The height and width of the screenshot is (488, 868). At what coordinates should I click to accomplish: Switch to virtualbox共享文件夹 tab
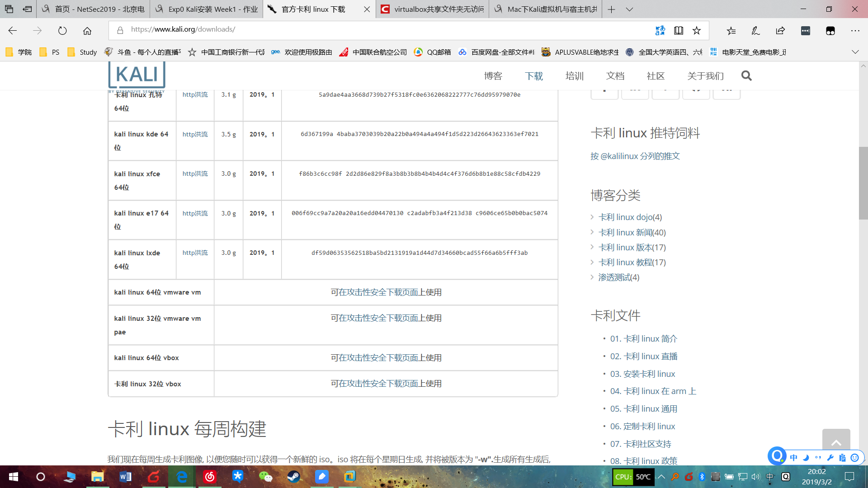[x=432, y=9]
